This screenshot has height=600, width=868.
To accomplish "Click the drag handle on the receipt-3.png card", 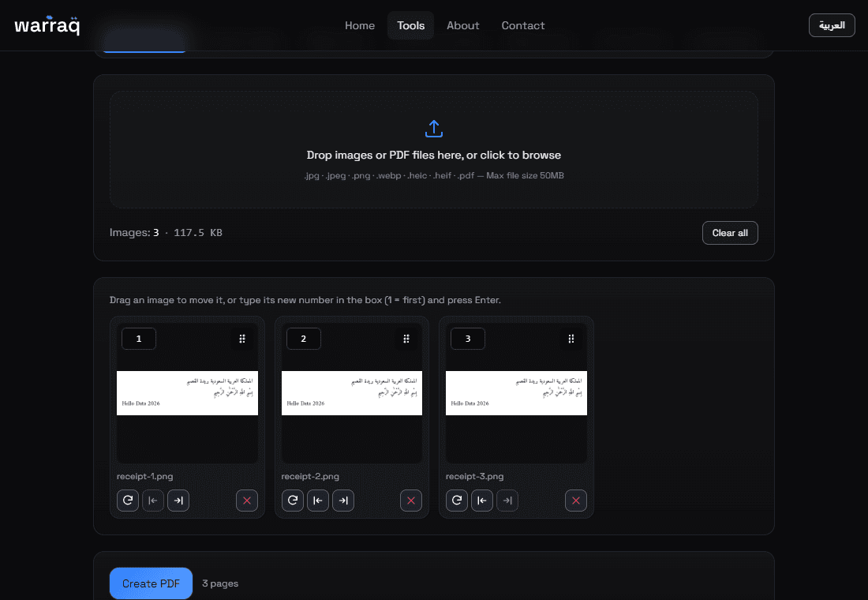I will coord(571,339).
